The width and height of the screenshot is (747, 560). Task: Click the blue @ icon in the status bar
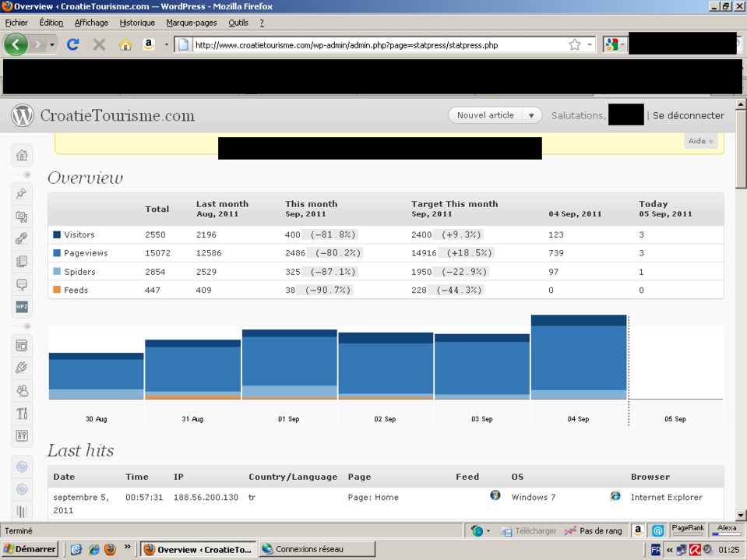pyautogui.click(x=658, y=530)
